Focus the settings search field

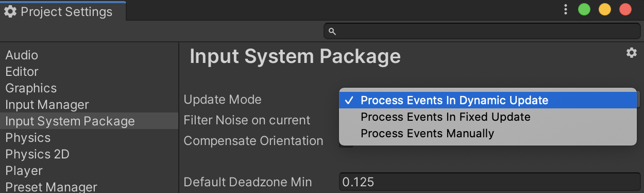pyautogui.click(x=482, y=31)
